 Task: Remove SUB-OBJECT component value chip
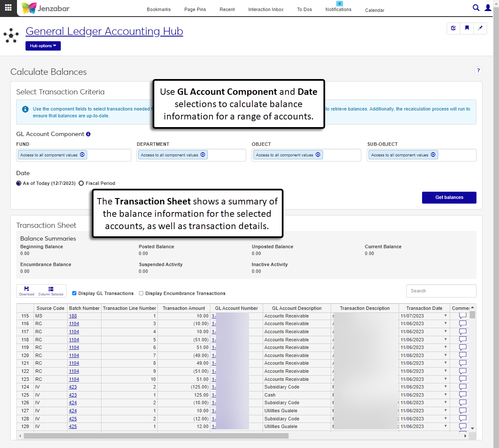(433, 155)
